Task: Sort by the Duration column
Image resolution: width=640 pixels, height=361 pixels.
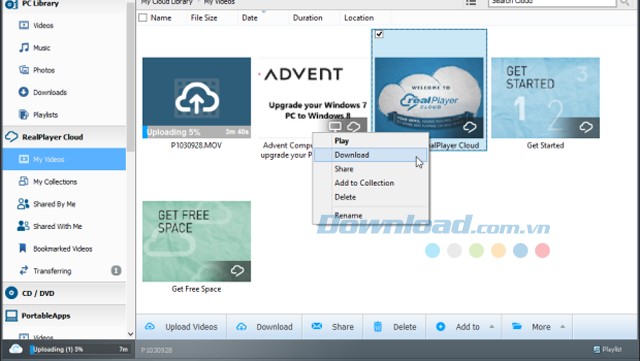Action: pyautogui.click(x=307, y=18)
